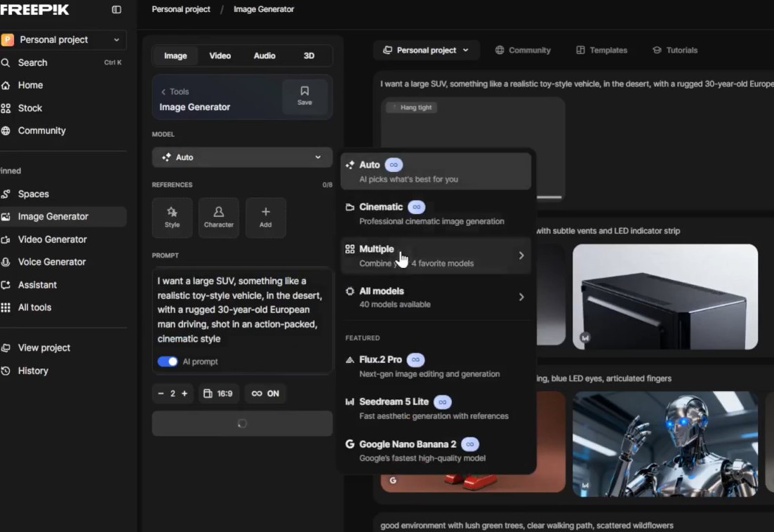Open Voice Generator from sidebar
This screenshot has width=774, height=532.
pos(52,262)
